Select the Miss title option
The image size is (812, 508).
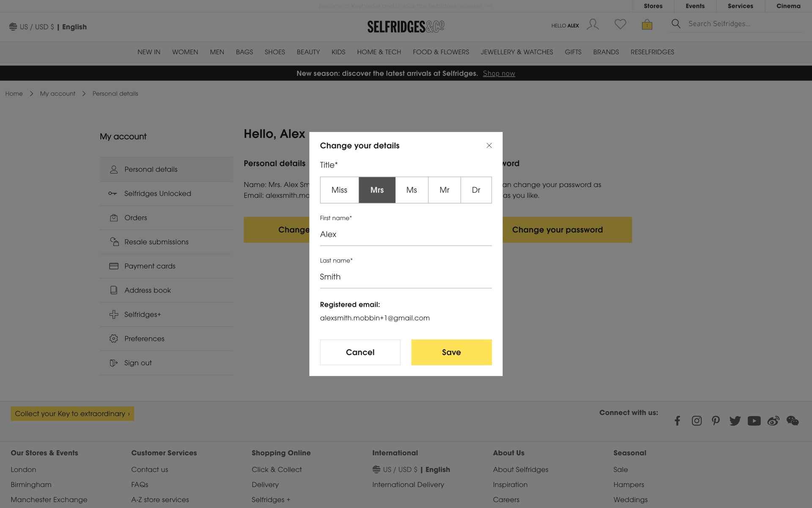(339, 190)
